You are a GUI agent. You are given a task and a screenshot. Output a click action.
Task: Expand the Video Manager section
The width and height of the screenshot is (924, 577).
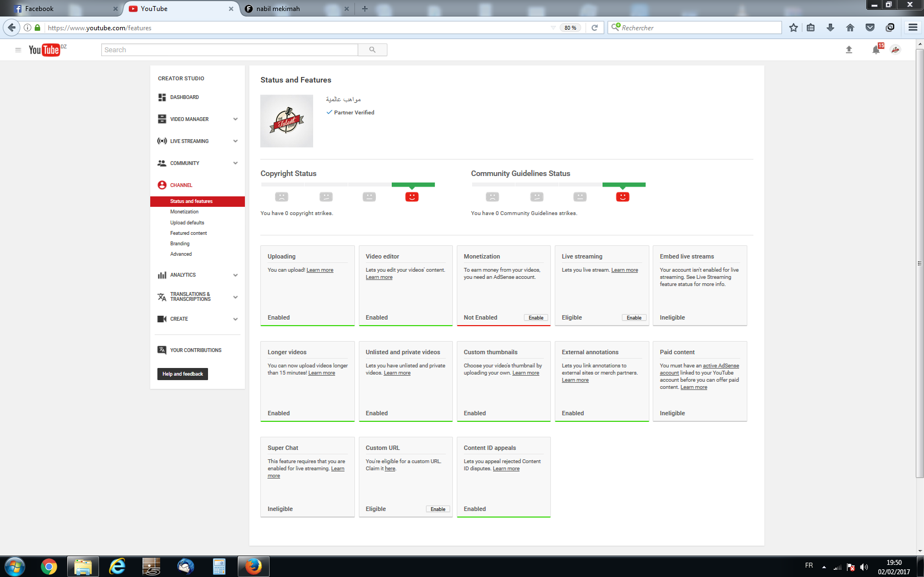click(x=235, y=119)
